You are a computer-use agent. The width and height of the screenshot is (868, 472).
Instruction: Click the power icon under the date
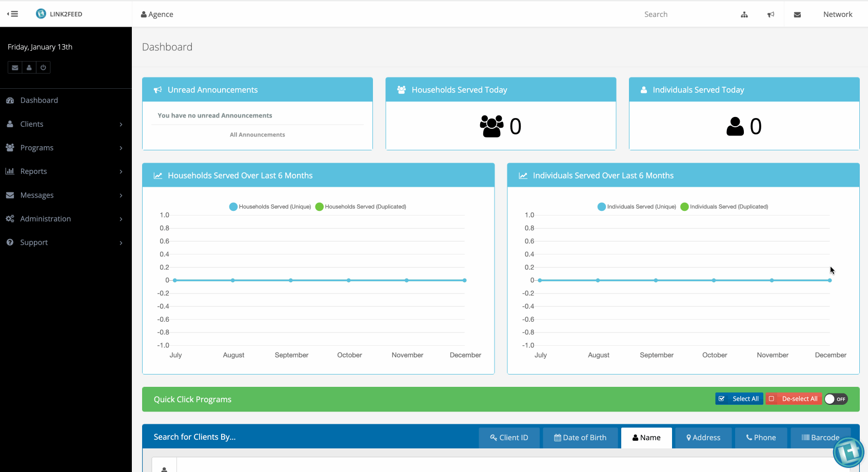point(43,68)
